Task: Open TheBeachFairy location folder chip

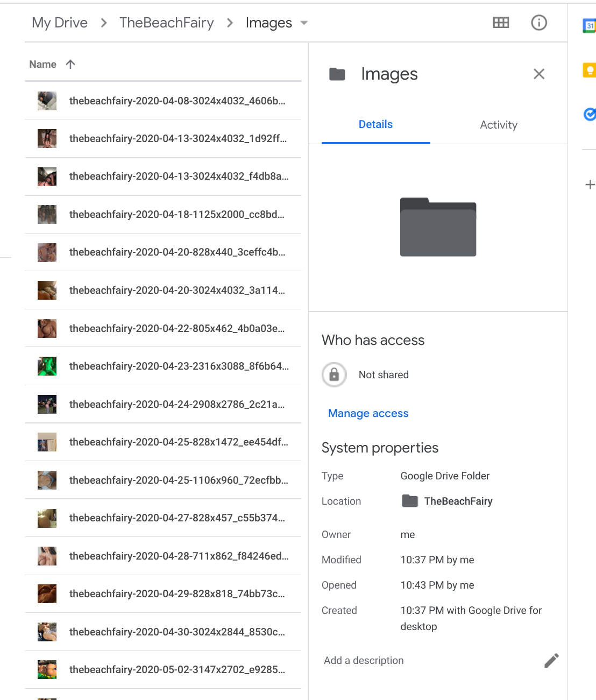Action: (x=447, y=501)
